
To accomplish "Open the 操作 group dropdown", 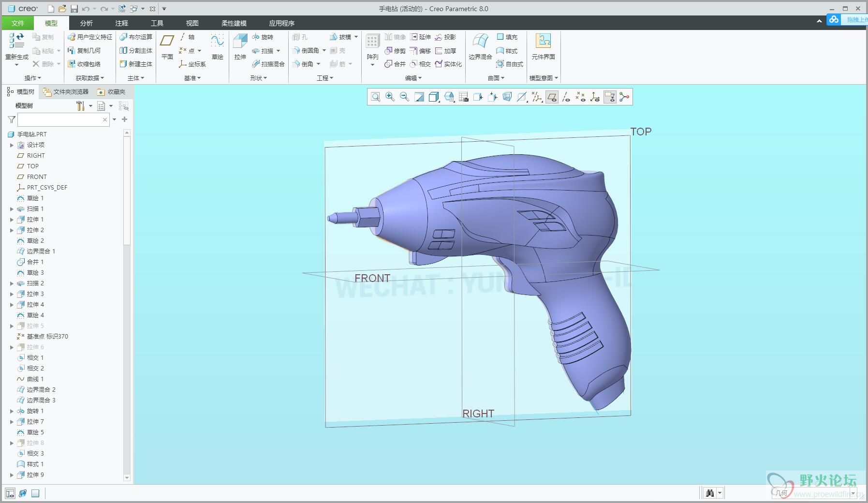I will click(x=32, y=78).
